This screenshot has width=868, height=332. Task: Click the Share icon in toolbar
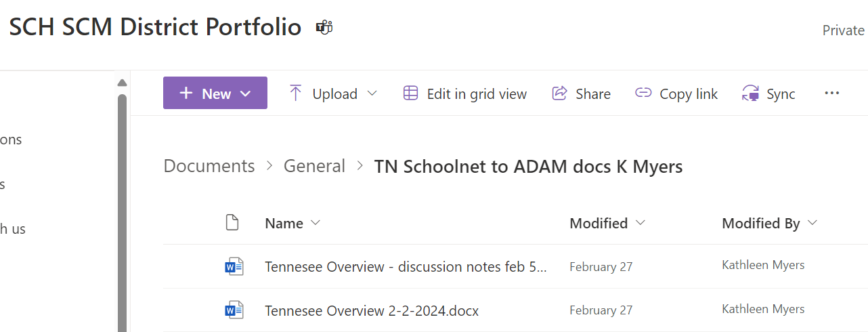pos(559,94)
